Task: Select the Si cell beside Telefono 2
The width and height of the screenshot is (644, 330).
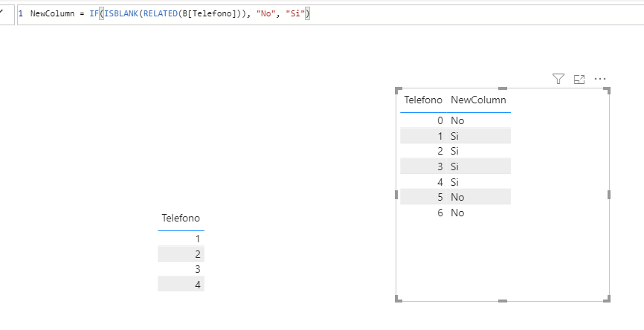Action: click(x=454, y=151)
